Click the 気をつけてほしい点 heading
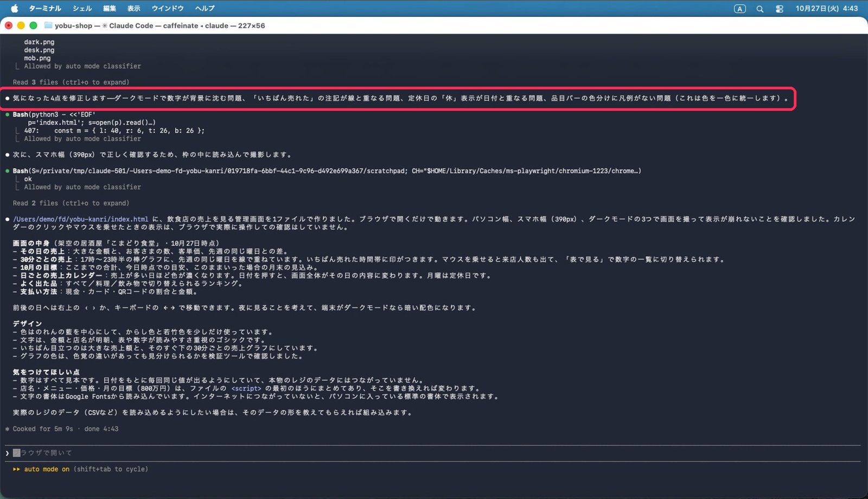The height and width of the screenshot is (499, 868). point(46,372)
